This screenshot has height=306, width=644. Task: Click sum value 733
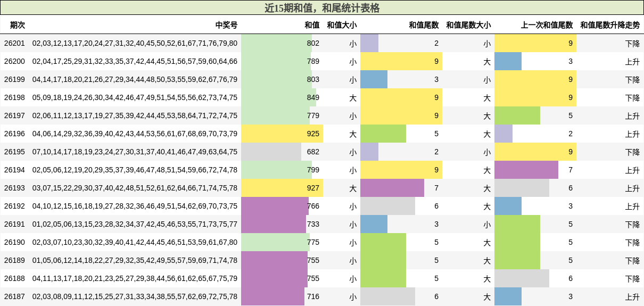313,224
